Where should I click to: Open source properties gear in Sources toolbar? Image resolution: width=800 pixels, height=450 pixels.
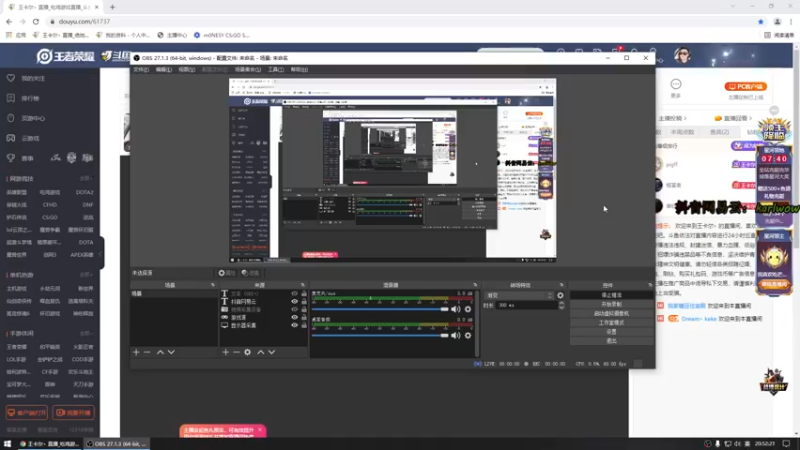click(x=247, y=352)
